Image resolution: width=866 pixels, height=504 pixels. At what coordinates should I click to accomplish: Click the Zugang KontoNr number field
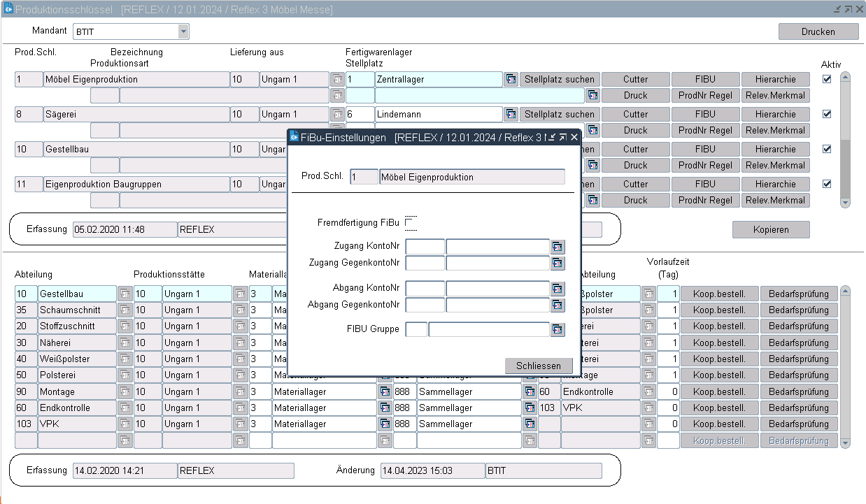tap(425, 247)
